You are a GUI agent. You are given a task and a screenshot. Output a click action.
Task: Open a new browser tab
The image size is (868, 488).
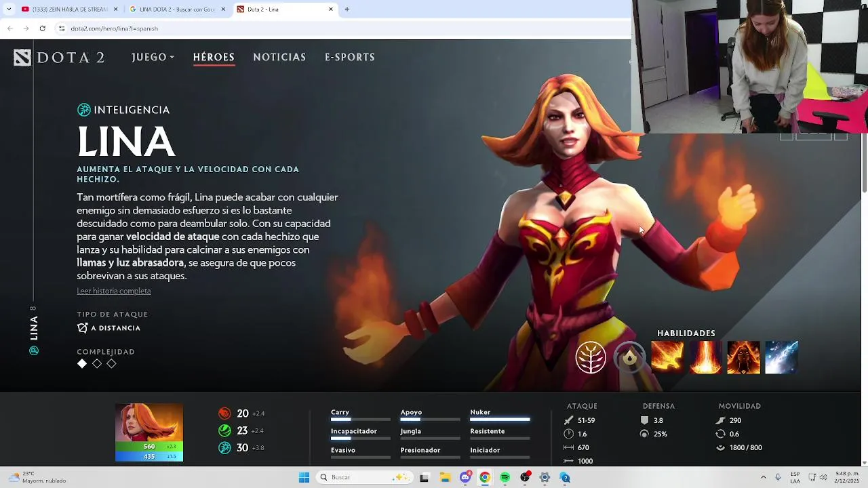pos(347,9)
